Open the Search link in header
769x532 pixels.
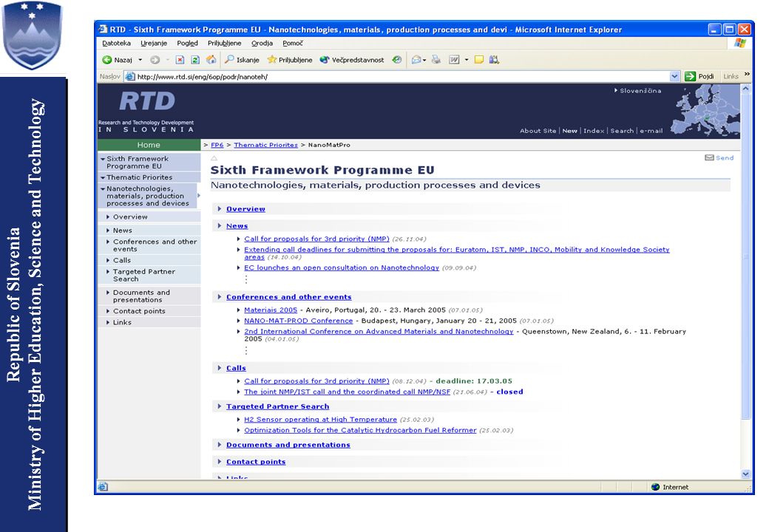click(x=622, y=131)
